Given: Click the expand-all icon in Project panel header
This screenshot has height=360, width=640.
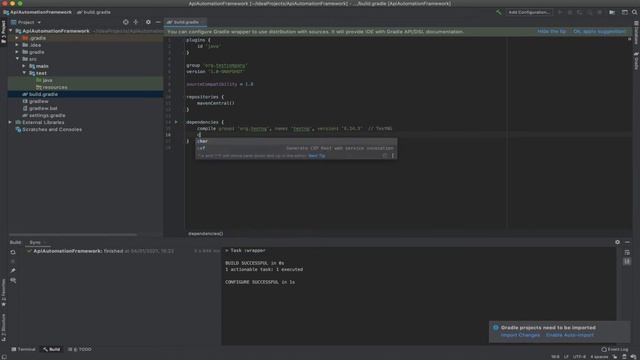Looking at the screenshot, I should 136,22.
